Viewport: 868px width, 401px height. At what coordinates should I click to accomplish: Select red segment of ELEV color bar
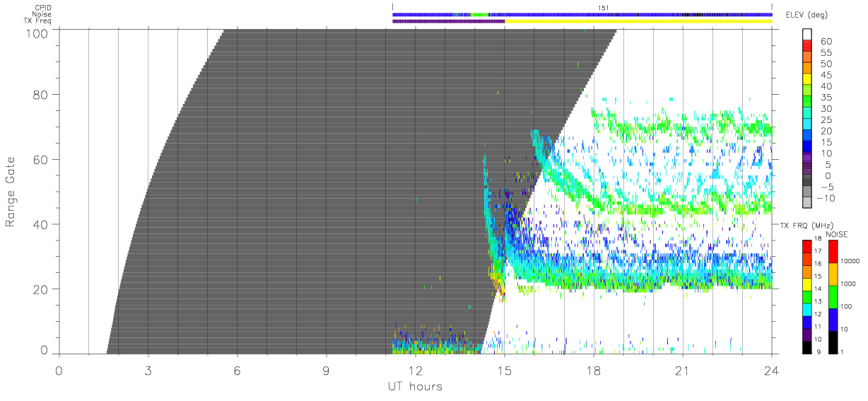pos(808,46)
